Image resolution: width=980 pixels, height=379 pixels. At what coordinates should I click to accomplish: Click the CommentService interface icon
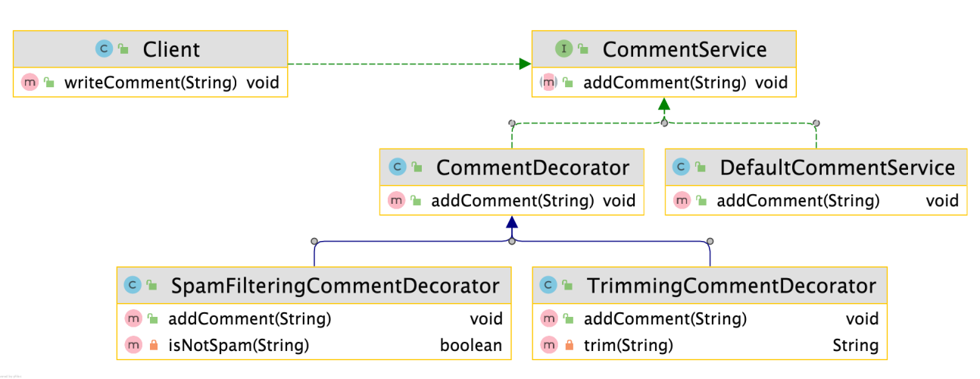pos(563,49)
